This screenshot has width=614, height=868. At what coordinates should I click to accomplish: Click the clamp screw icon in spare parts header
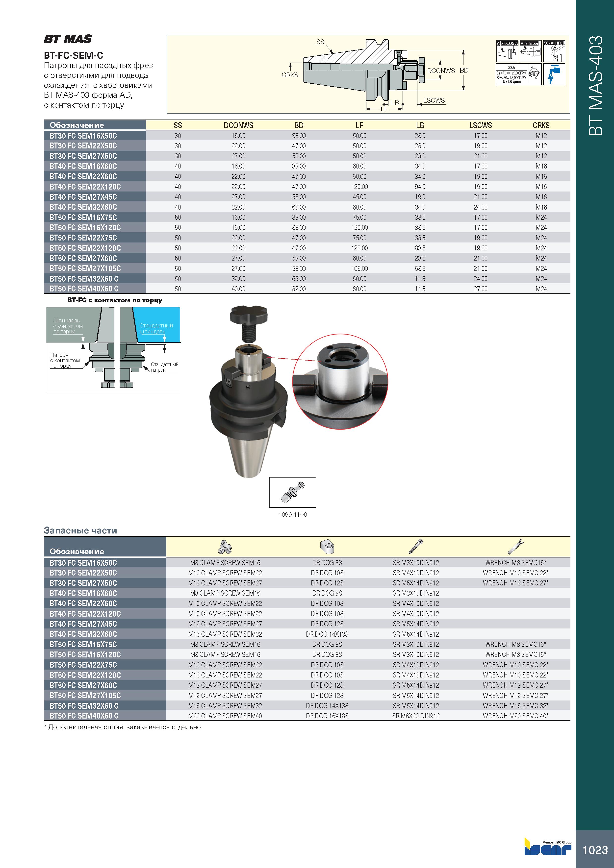[x=225, y=547]
